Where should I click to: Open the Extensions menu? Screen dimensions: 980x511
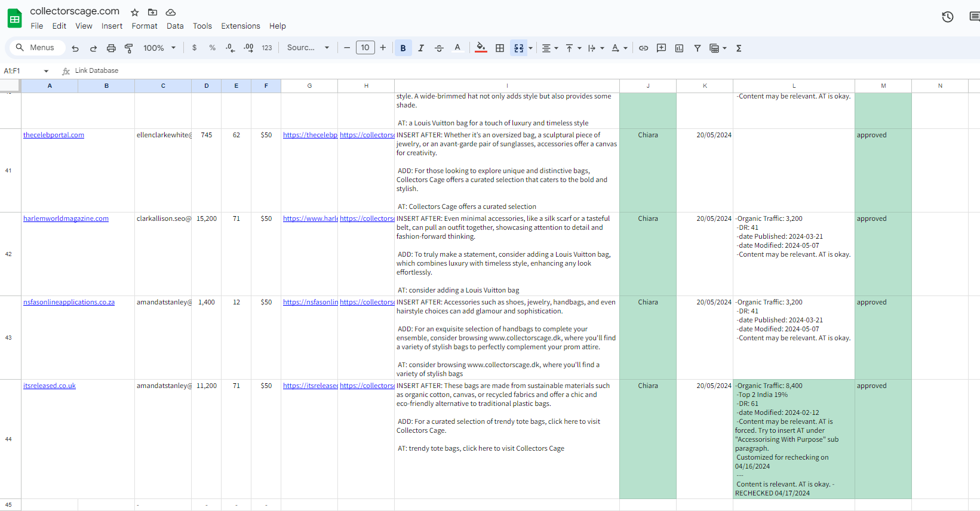click(x=241, y=26)
